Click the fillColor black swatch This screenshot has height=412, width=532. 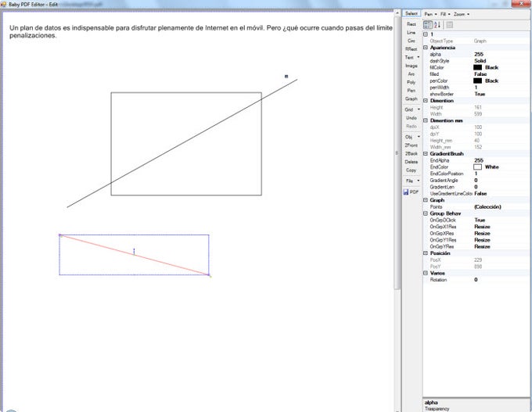click(477, 67)
